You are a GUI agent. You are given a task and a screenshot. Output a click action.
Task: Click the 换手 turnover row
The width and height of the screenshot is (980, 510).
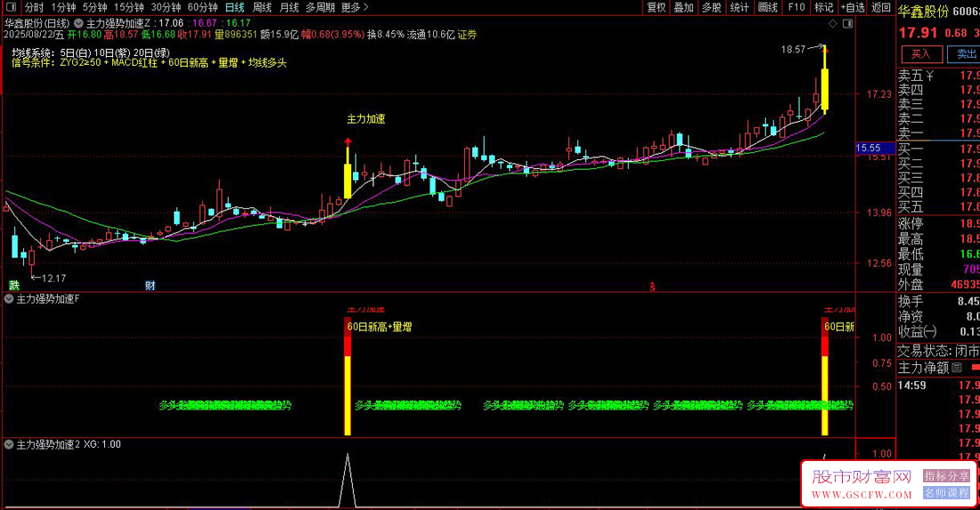pyautogui.click(x=938, y=301)
